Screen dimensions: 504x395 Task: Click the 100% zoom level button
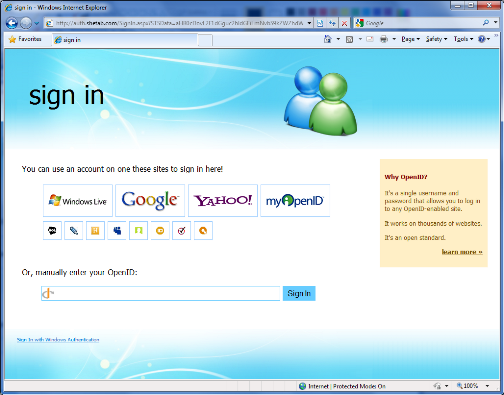pyautogui.click(x=468, y=386)
